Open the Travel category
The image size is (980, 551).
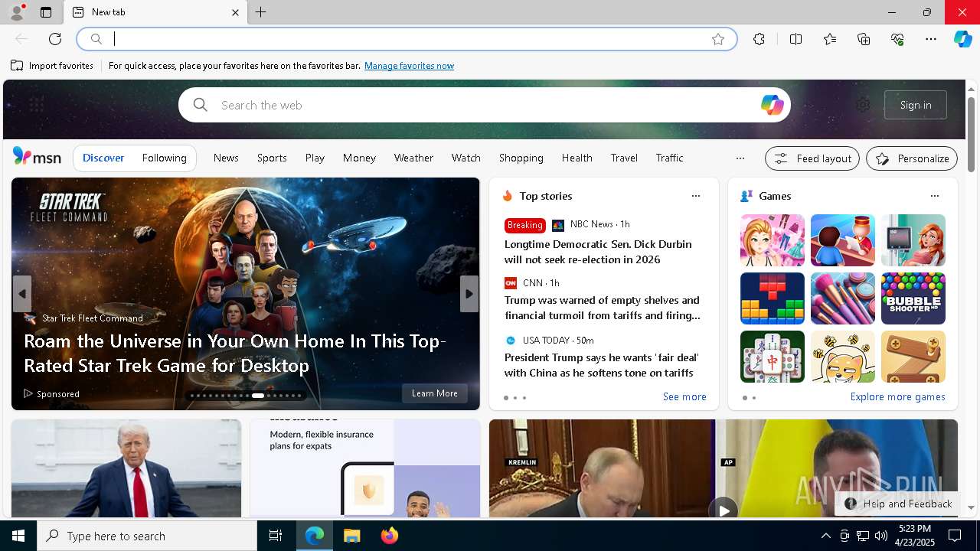pyautogui.click(x=624, y=158)
